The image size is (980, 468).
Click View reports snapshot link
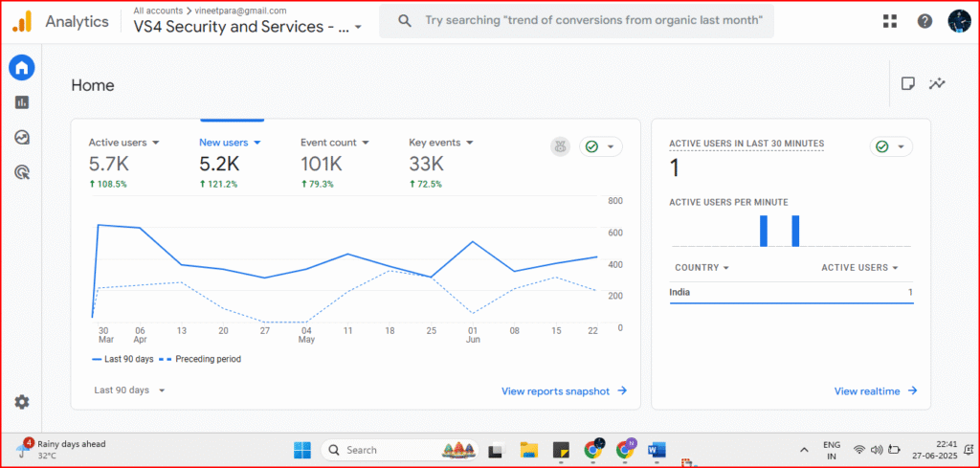(564, 391)
